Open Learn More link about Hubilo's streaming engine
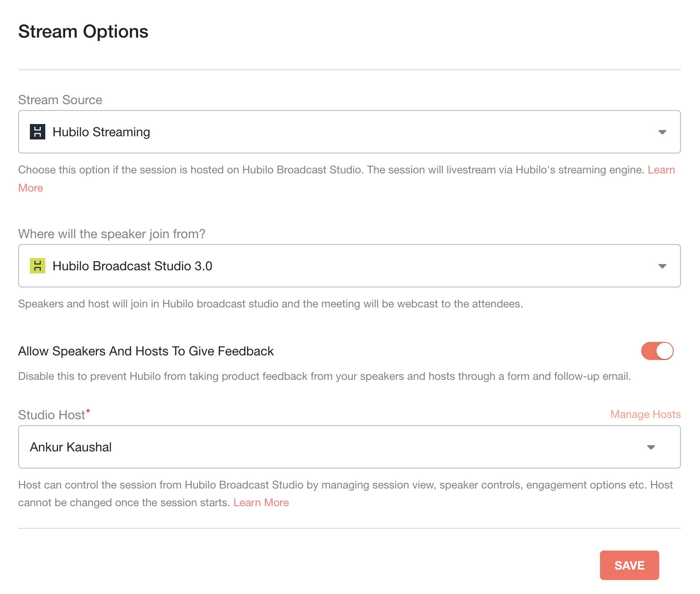This screenshot has height=594, width=700. tap(661, 170)
